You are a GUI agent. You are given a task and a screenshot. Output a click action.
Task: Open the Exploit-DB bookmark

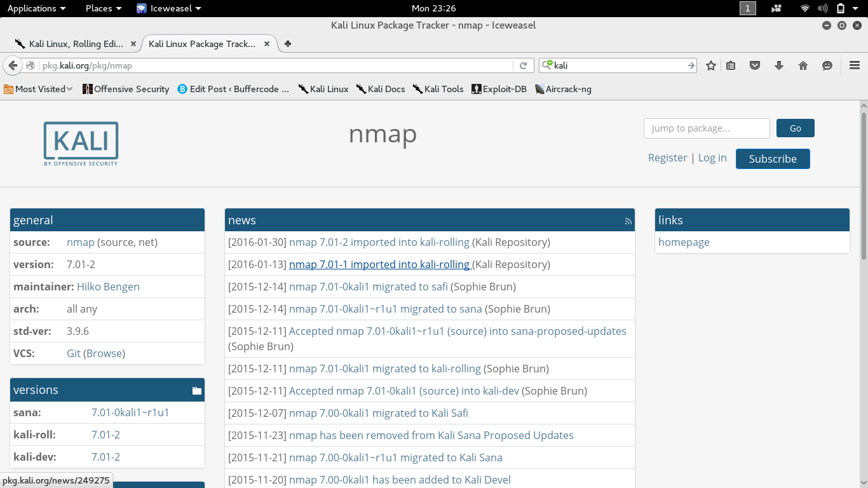499,89
